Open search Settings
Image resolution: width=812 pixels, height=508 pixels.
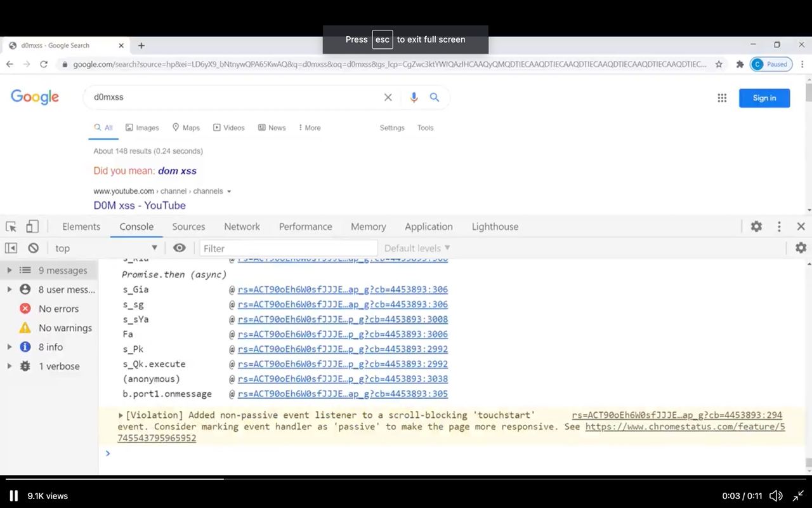point(392,128)
